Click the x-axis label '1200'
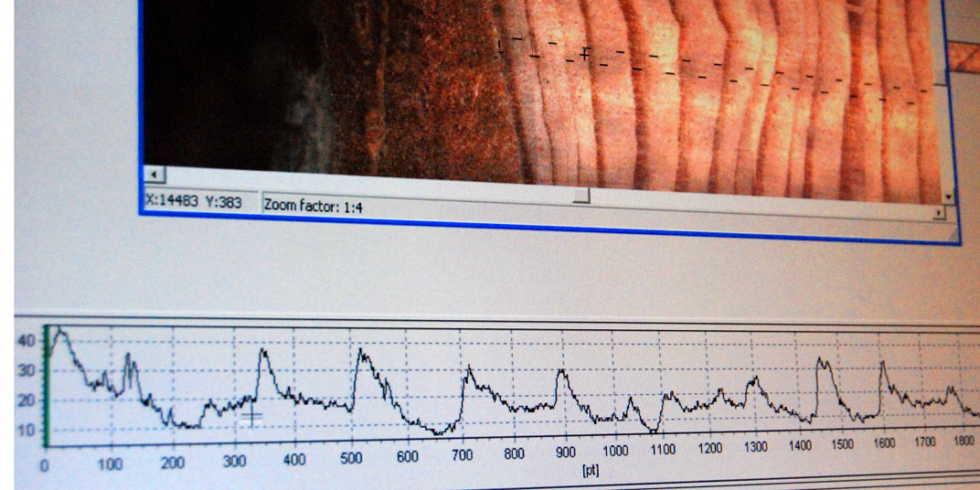Image resolution: width=980 pixels, height=490 pixels. [711, 449]
